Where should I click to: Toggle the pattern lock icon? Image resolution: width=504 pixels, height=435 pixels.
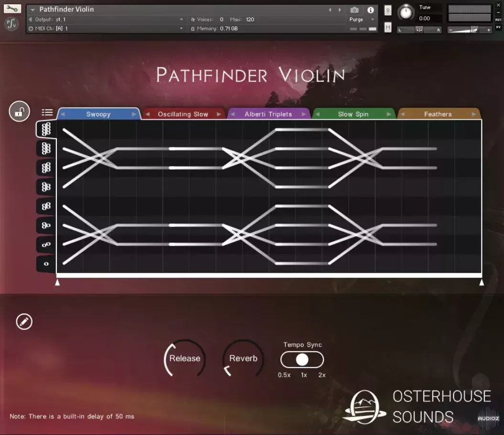19,111
